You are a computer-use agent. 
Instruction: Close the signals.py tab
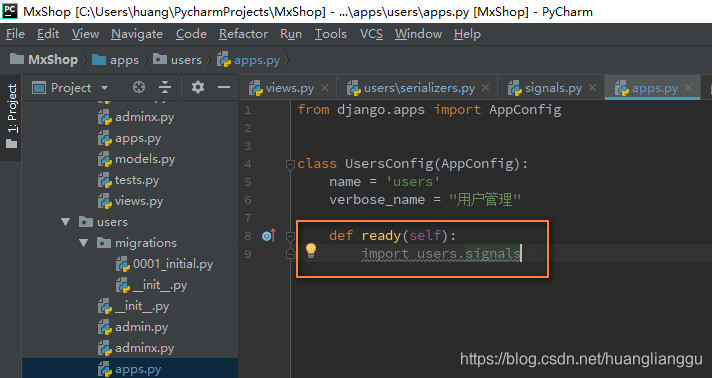(x=593, y=88)
